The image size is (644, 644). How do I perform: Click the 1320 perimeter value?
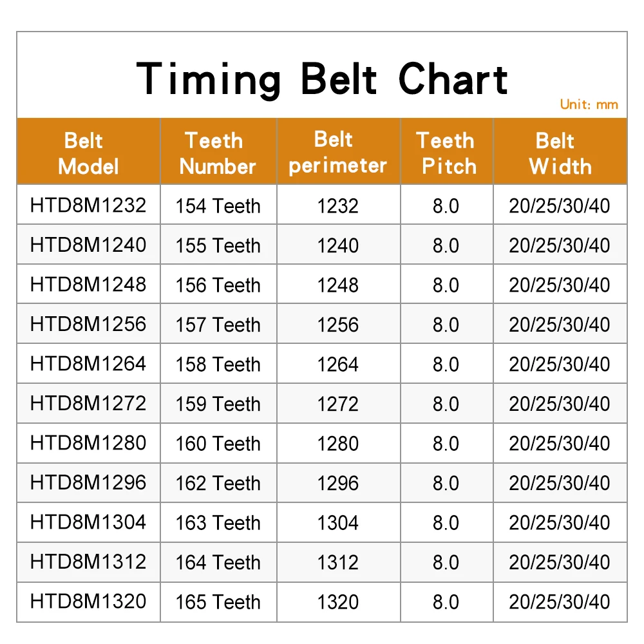(338, 601)
